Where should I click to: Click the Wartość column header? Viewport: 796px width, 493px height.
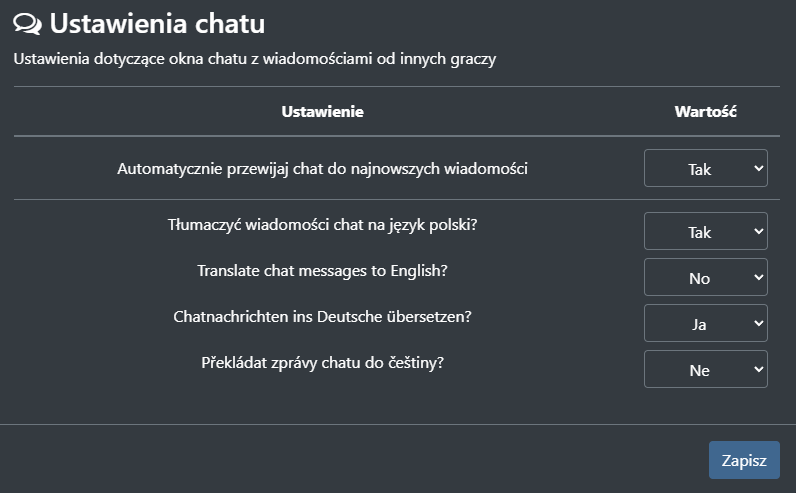pyautogui.click(x=705, y=111)
